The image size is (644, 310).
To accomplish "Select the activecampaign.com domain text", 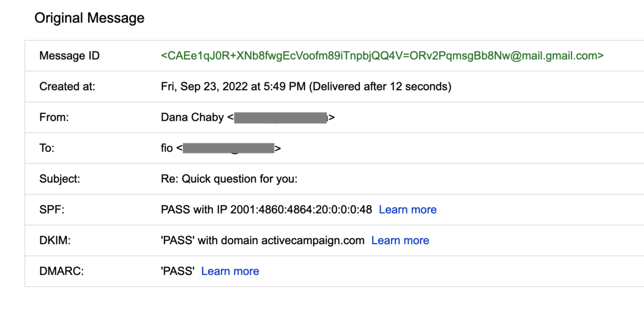I will coord(312,240).
